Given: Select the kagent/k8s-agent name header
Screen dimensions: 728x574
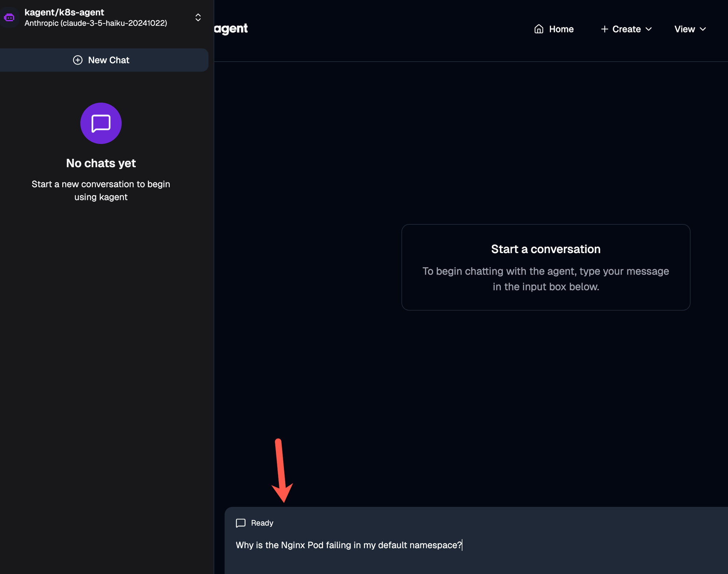Looking at the screenshot, I should (x=64, y=12).
